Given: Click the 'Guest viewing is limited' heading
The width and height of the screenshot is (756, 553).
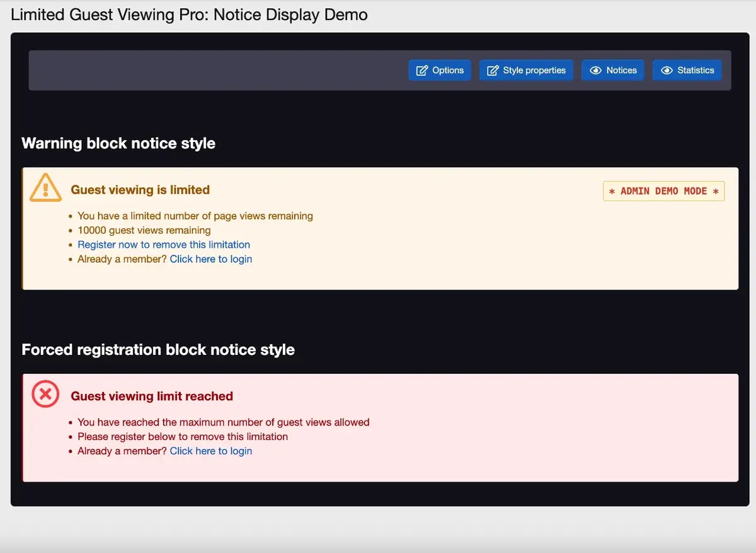Looking at the screenshot, I should click(140, 190).
